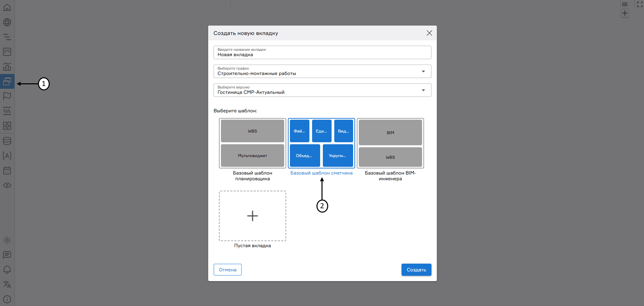Open the Home page icon
This screenshot has width=644, height=306.
click(7, 7)
